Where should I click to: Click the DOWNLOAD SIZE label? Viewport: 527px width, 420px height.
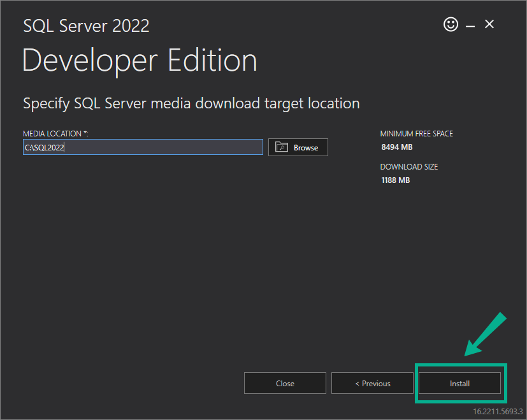(x=409, y=167)
